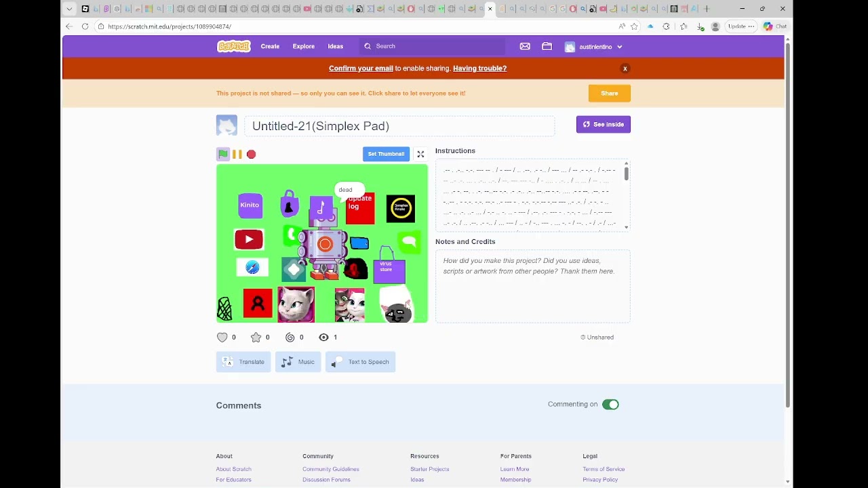Open Learn More footer link
This screenshot has height=488, width=868.
point(515,469)
